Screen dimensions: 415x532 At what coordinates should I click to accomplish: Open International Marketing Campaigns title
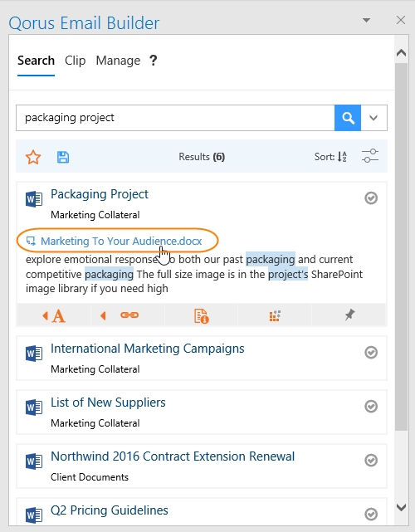(147, 349)
